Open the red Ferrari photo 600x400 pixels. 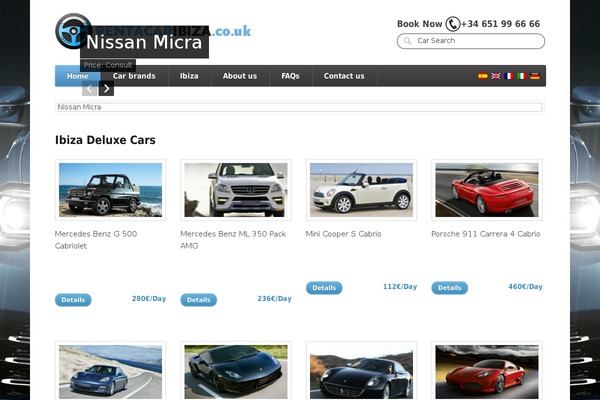coord(487,371)
